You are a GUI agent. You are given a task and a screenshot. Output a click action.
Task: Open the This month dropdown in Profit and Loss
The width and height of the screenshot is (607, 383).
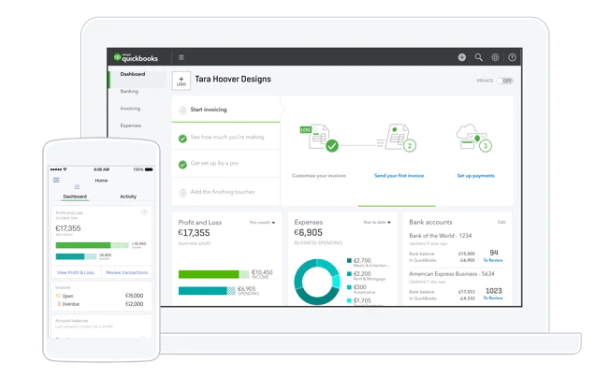(262, 223)
